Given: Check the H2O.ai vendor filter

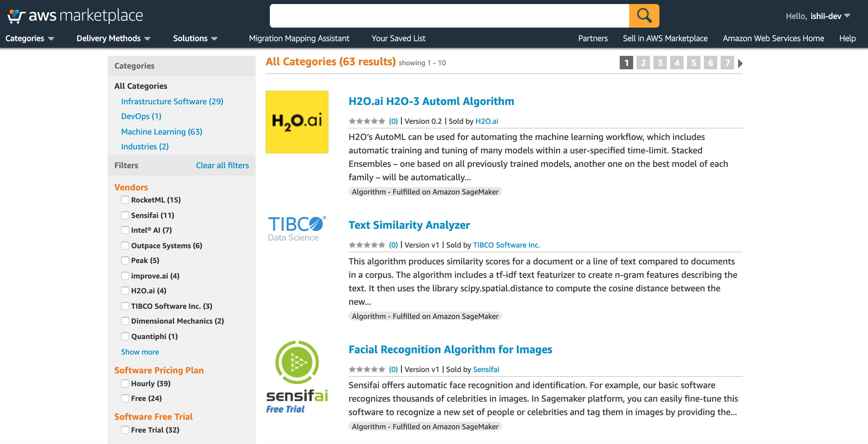Looking at the screenshot, I should point(125,291).
